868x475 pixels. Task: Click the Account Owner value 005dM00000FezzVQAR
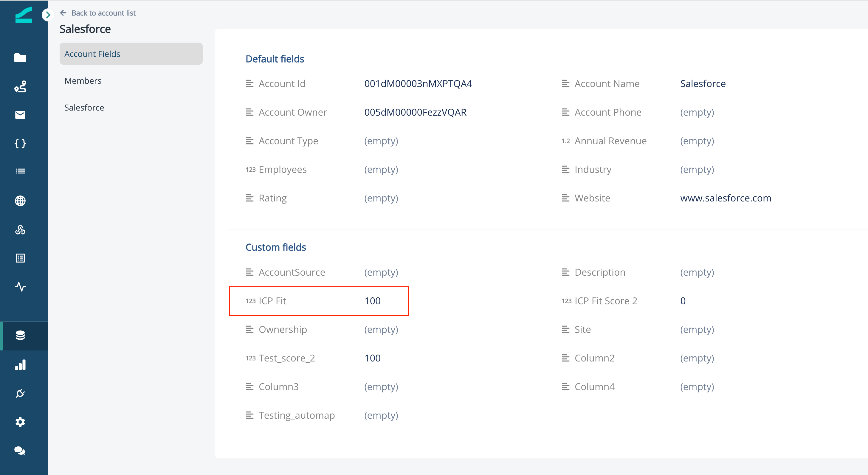tap(416, 112)
